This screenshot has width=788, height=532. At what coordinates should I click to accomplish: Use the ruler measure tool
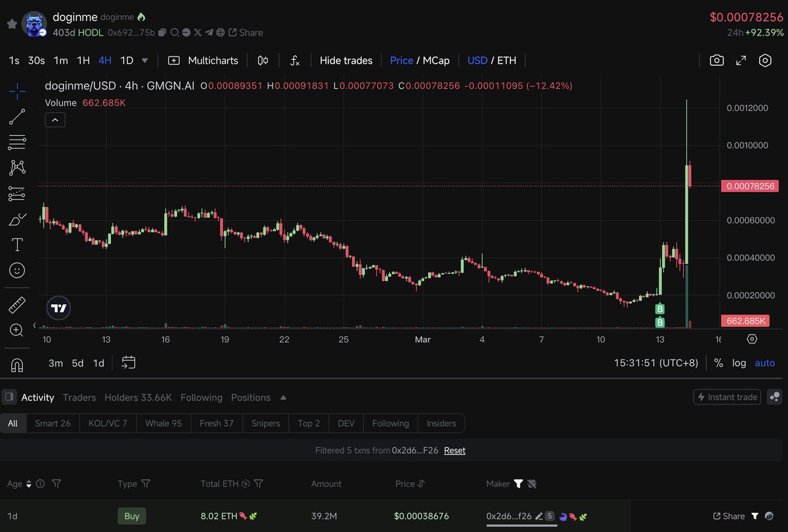coord(16,305)
